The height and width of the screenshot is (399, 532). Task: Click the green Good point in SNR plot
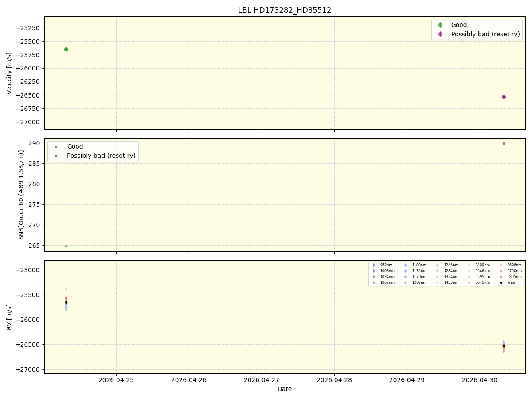(x=66, y=246)
